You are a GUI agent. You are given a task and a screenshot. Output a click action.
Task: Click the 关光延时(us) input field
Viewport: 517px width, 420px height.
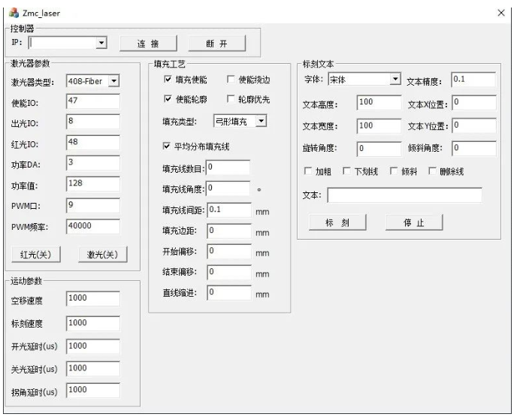point(93,369)
